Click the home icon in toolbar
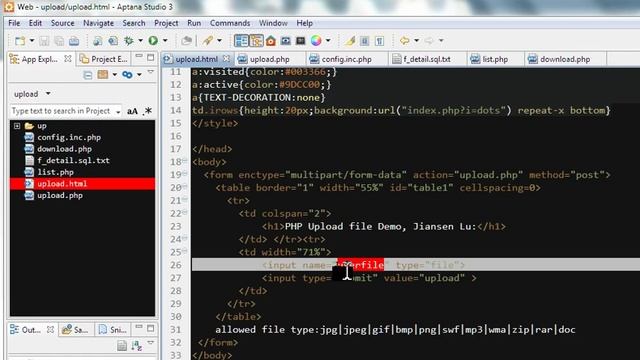640x360 pixels. coord(271,40)
